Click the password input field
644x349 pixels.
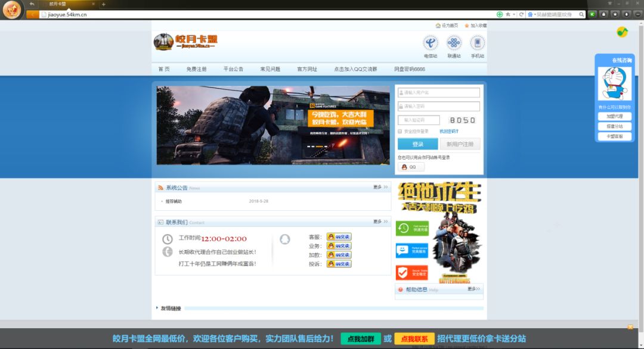coord(439,106)
